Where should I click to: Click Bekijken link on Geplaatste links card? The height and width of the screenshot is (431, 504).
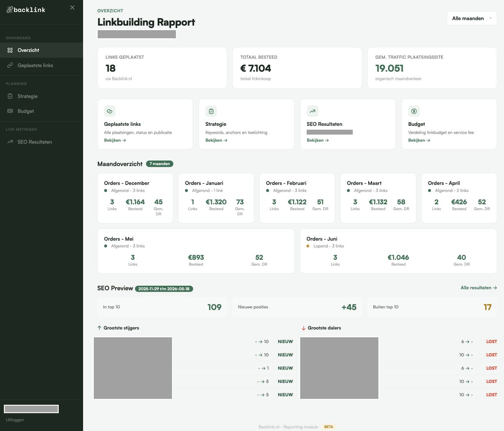click(x=115, y=141)
